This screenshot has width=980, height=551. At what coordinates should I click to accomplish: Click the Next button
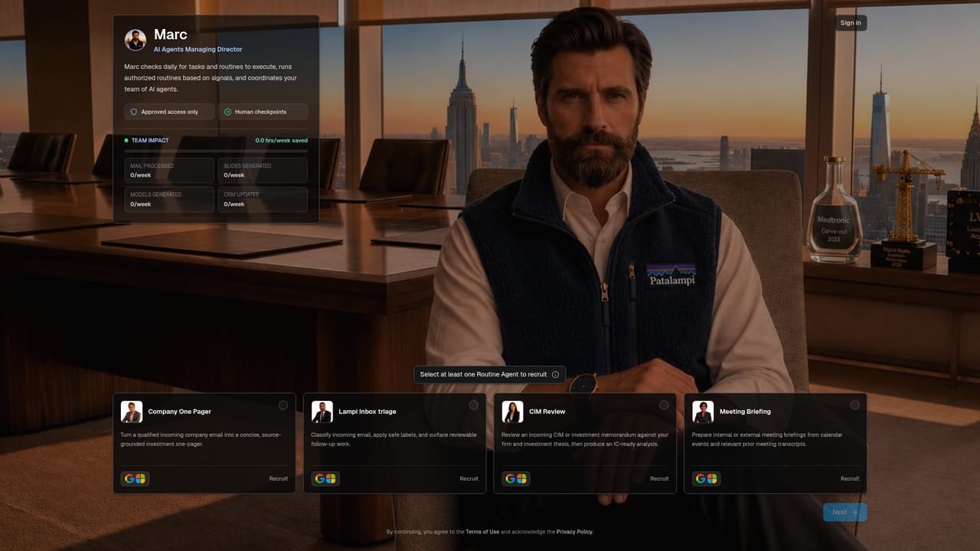point(845,512)
